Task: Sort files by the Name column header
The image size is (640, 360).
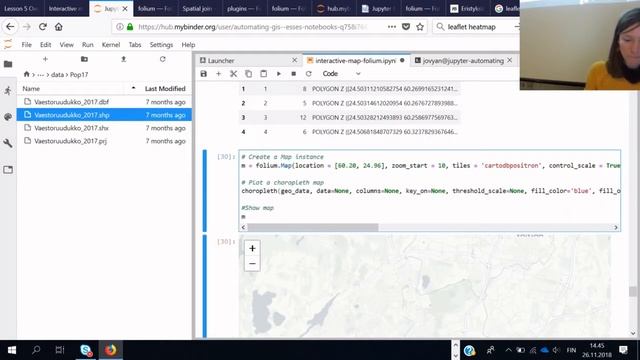Action: (x=31, y=89)
